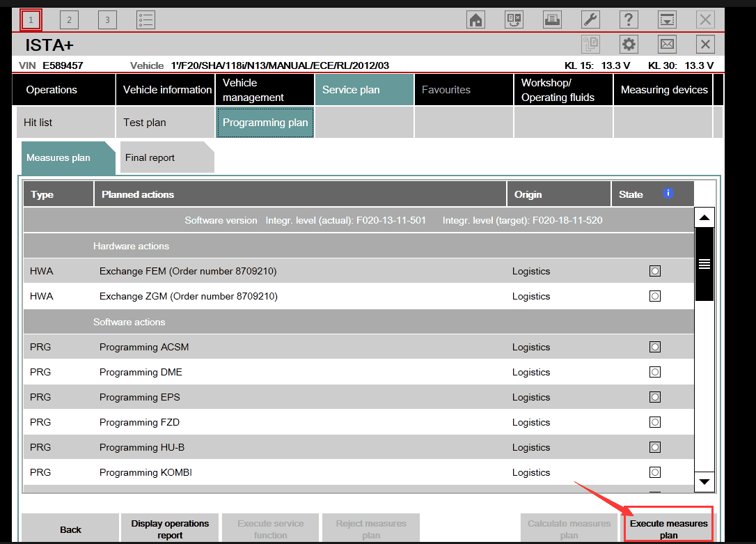Select session button 1 in top bar
The image size is (756, 544).
pos(31,20)
